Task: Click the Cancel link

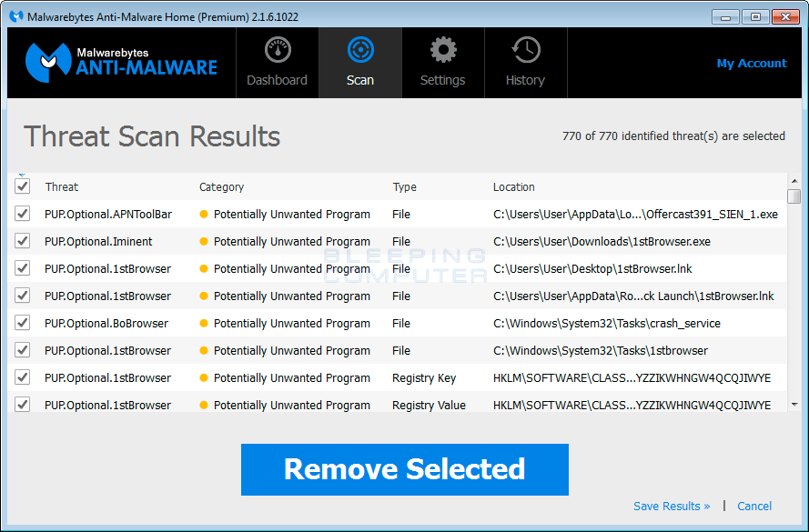Action: tap(754, 507)
